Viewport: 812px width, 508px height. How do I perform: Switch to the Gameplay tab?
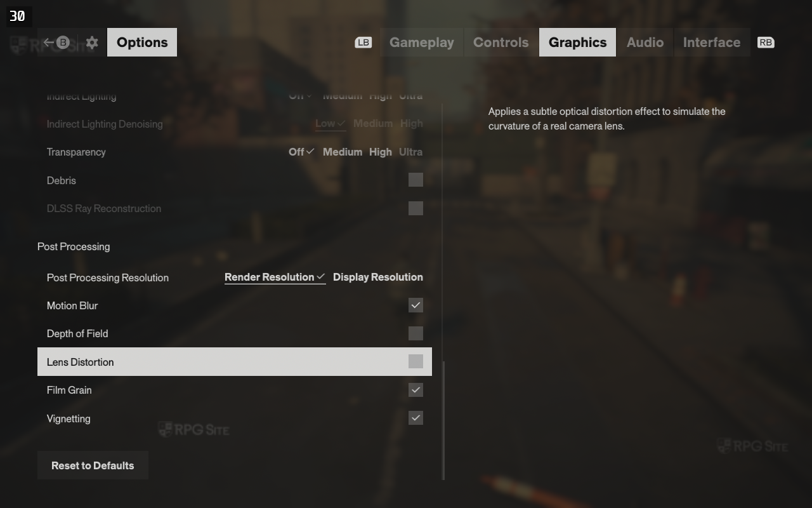pos(422,43)
